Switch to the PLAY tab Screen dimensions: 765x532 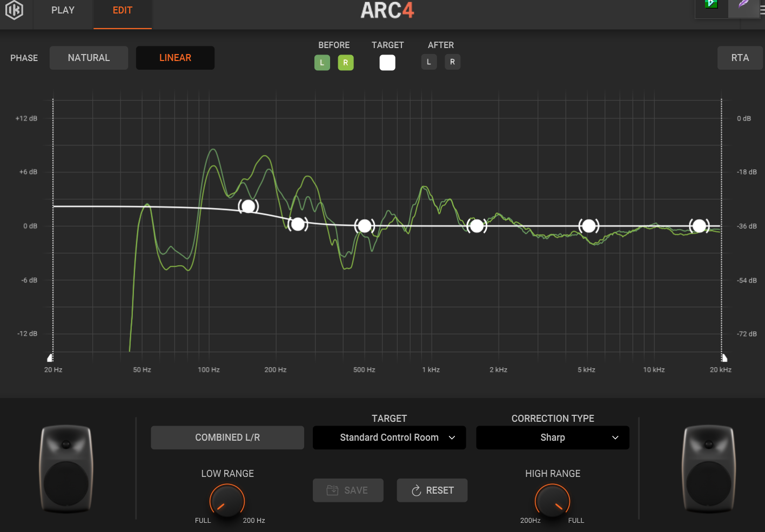pyautogui.click(x=63, y=10)
